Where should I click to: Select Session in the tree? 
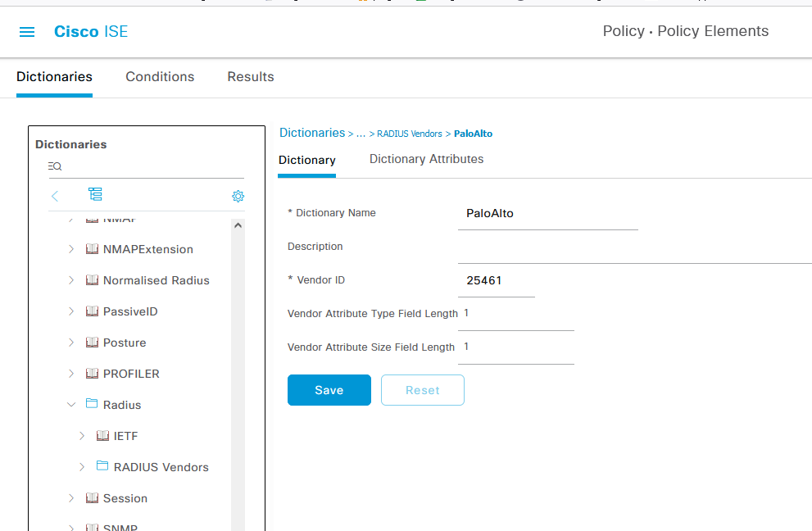point(125,498)
